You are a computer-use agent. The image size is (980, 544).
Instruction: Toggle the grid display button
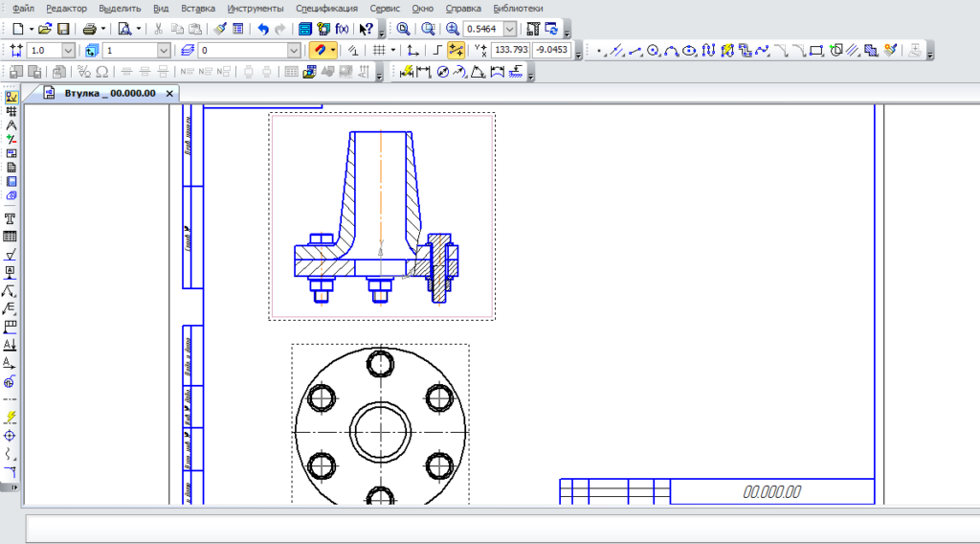coord(380,51)
